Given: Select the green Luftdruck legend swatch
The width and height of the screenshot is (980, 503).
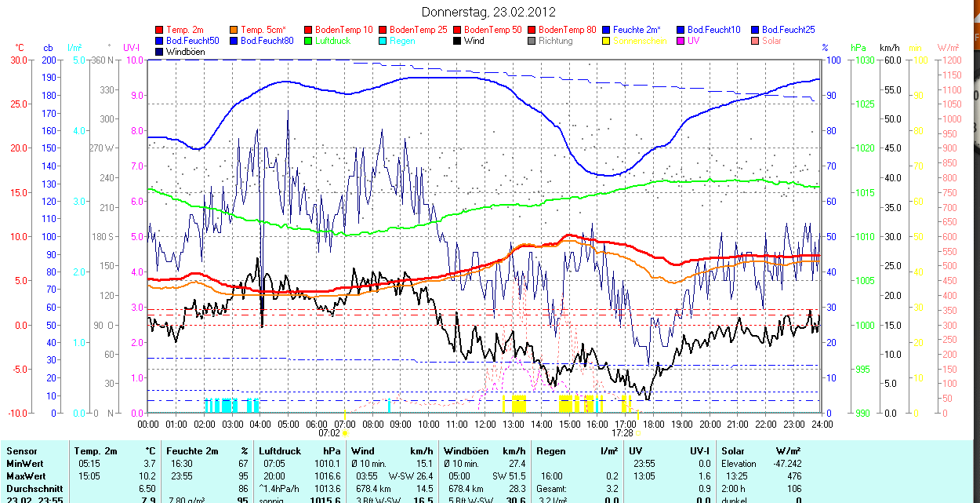Looking at the screenshot, I should tap(309, 41).
